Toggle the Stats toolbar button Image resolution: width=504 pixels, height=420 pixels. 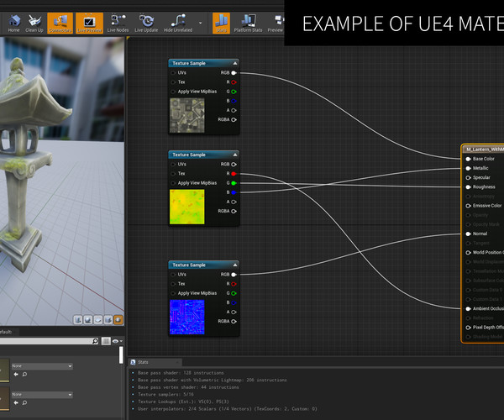point(222,22)
